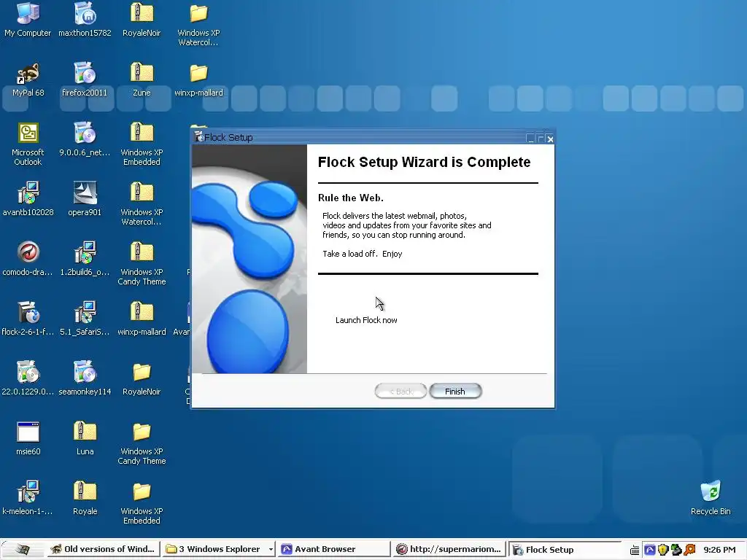Select the RoyaleNoir zipped folder icon
The width and height of the screenshot is (747, 560).
[x=142, y=20]
